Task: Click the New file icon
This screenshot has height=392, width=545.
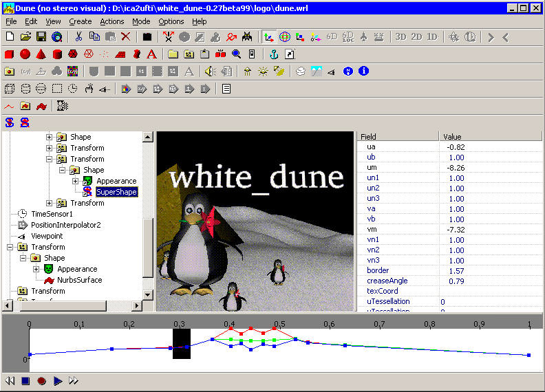Action: pos(10,36)
